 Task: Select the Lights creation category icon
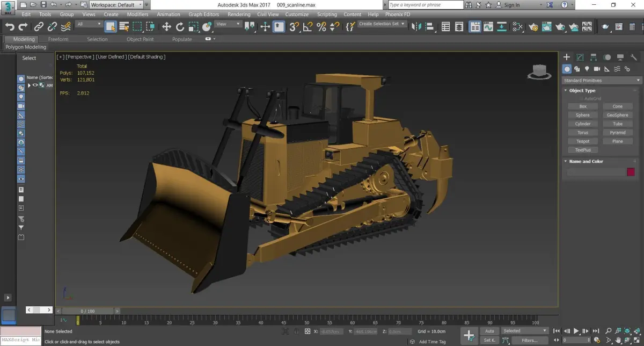pyautogui.click(x=587, y=69)
